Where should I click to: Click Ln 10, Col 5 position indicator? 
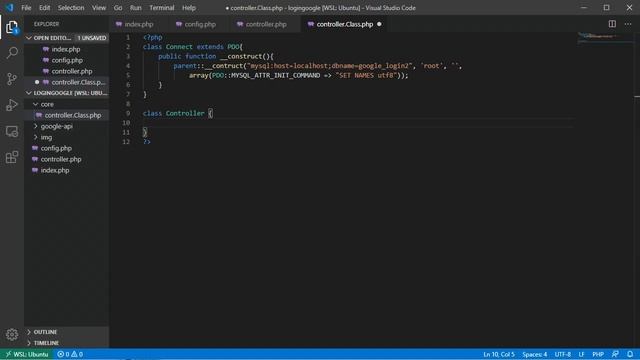[x=499, y=354]
